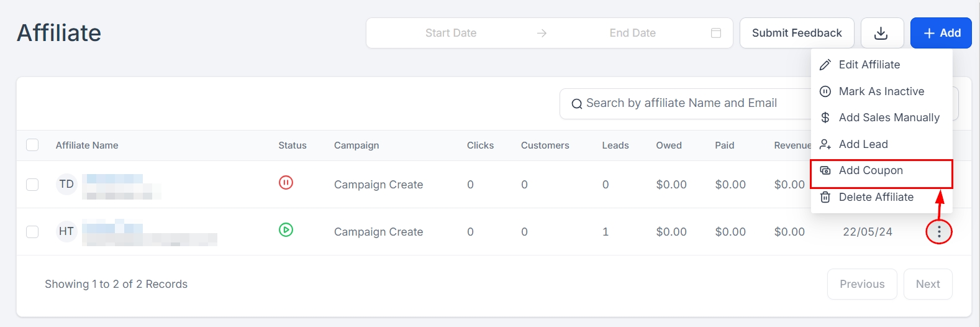This screenshot has height=327, width=980.
Task: Click the HT affiliate avatar
Action: tap(66, 232)
